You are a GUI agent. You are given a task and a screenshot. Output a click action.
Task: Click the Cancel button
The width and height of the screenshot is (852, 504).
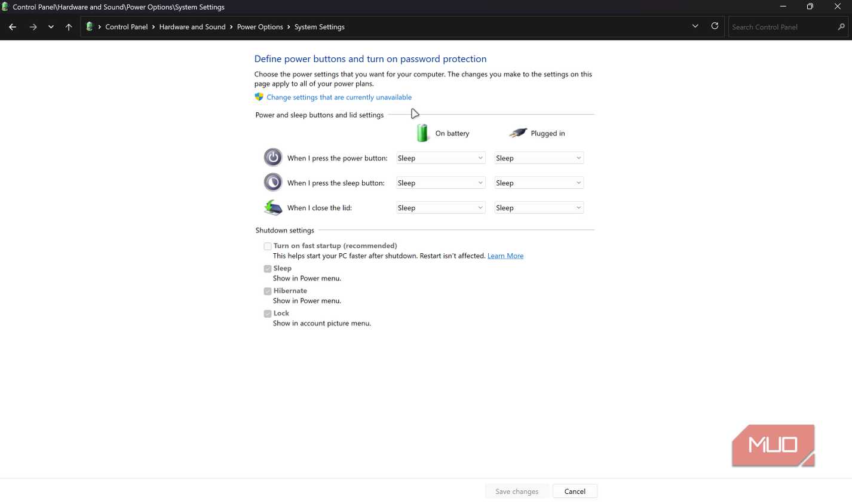(x=575, y=491)
